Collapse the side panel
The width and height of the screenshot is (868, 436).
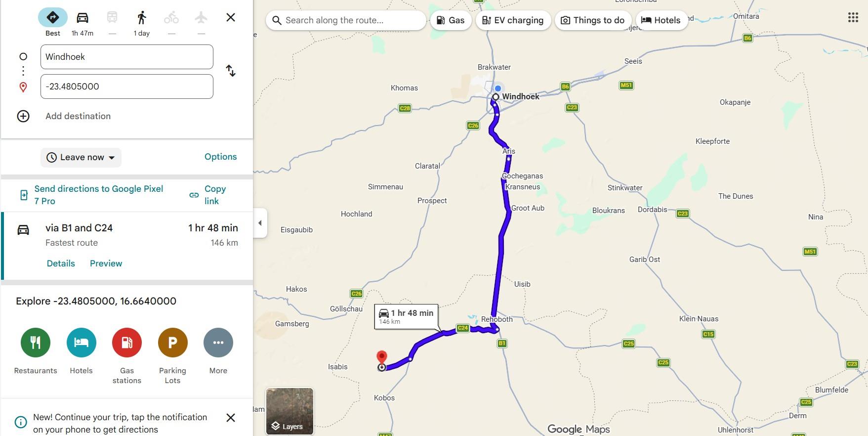pos(260,223)
